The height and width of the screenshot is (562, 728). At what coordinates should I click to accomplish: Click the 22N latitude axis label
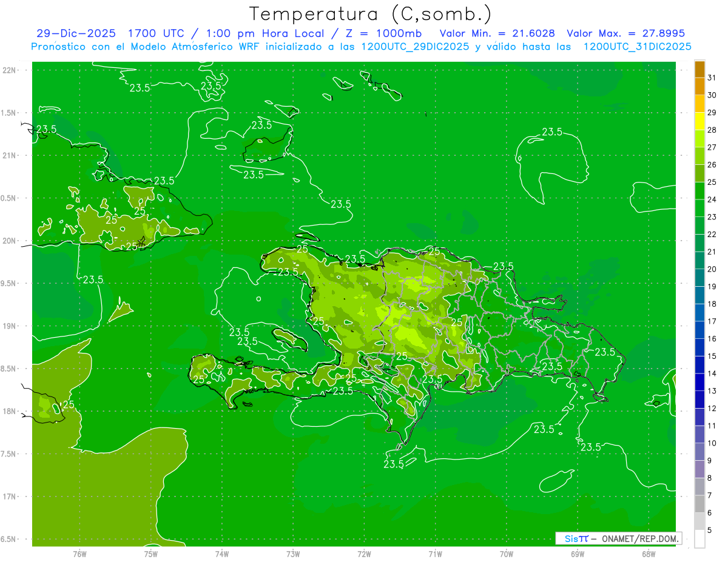point(8,70)
